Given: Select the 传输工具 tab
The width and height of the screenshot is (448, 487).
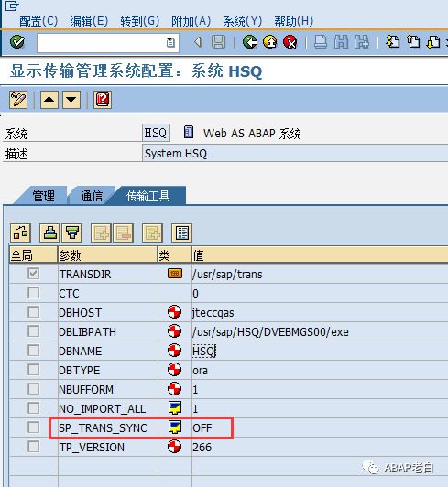Looking at the screenshot, I should 148,196.
